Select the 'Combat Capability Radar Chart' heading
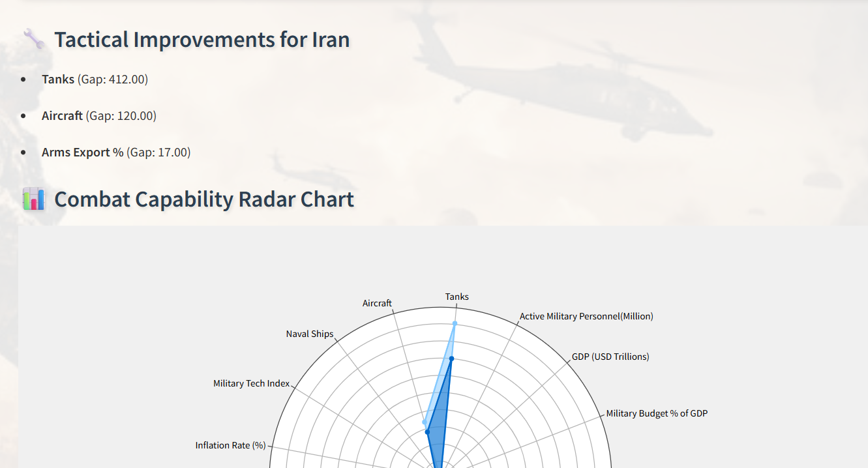868x468 pixels. click(x=204, y=199)
